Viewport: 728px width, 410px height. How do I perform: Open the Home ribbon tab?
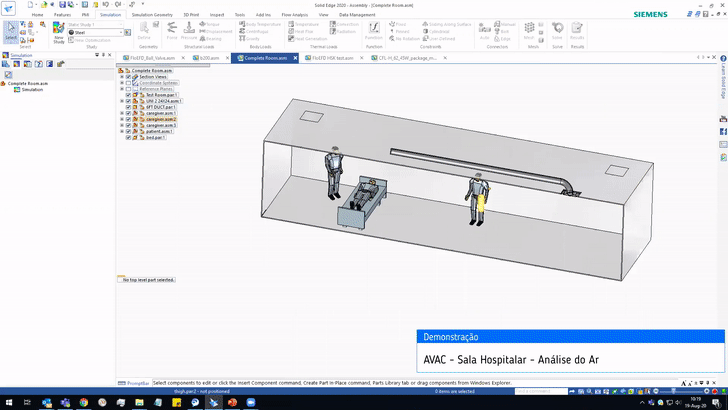point(38,15)
